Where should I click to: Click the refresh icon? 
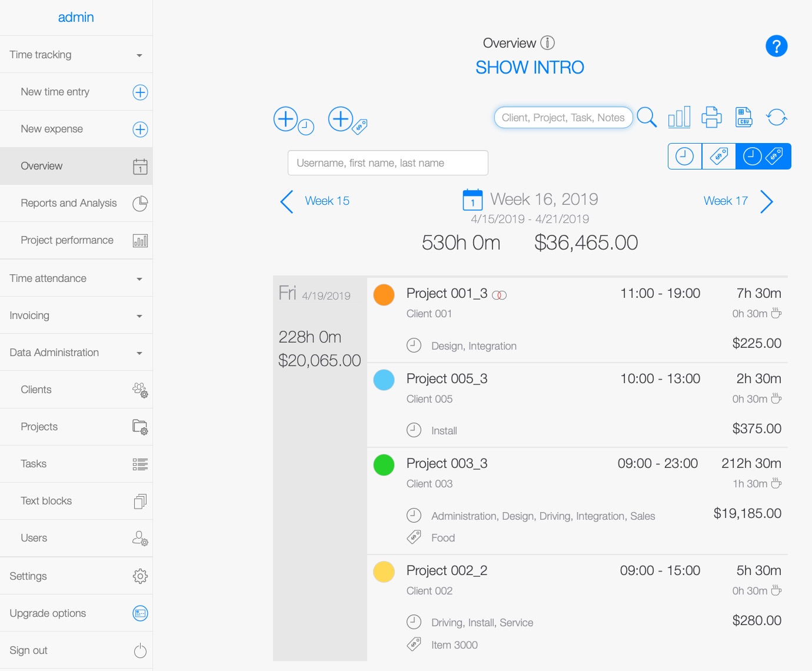777,117
